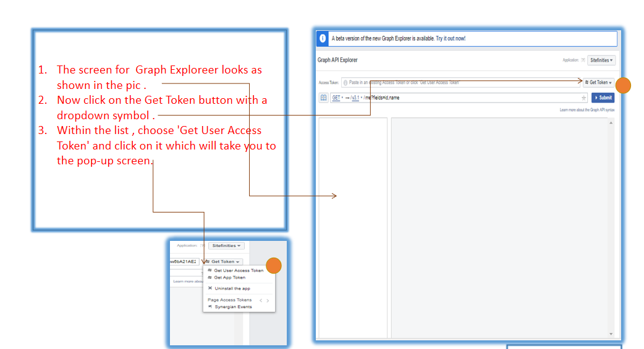Click the blue info icon in beta banner
Screen dimensions: 644x349
[x=323, y=38]
